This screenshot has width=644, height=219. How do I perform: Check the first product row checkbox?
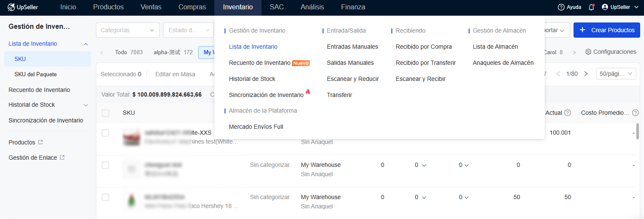[x=106, y=133]
